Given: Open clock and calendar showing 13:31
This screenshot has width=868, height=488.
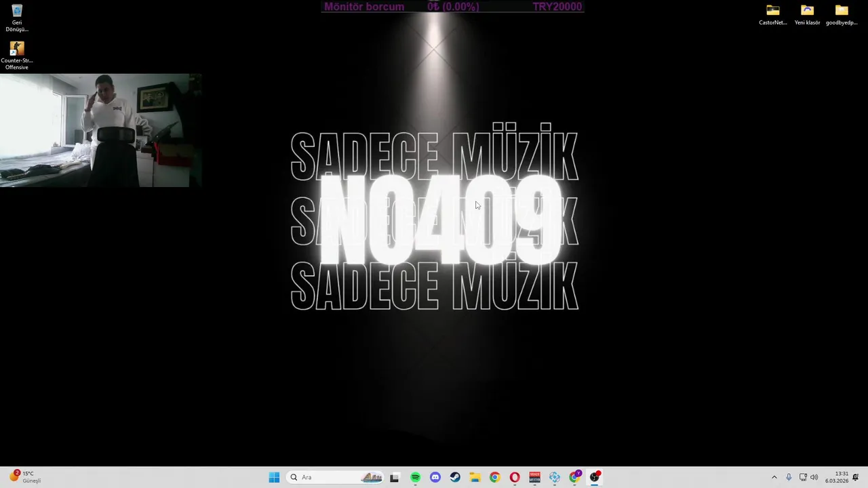Looking at the screenshot, I should [836, 477].
